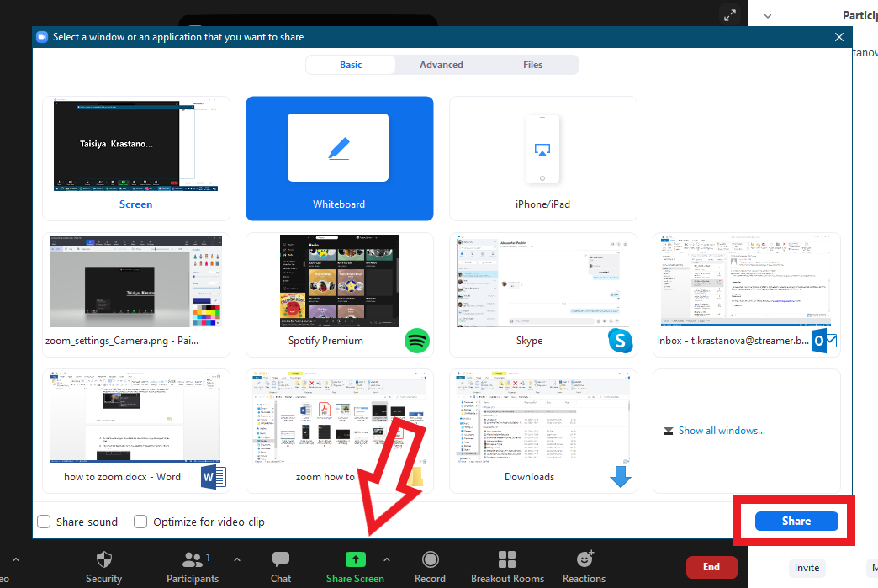Viewport: 878px width, 588px height.
Task: Enable the Share sound checkbox
Action: [45, 522]
